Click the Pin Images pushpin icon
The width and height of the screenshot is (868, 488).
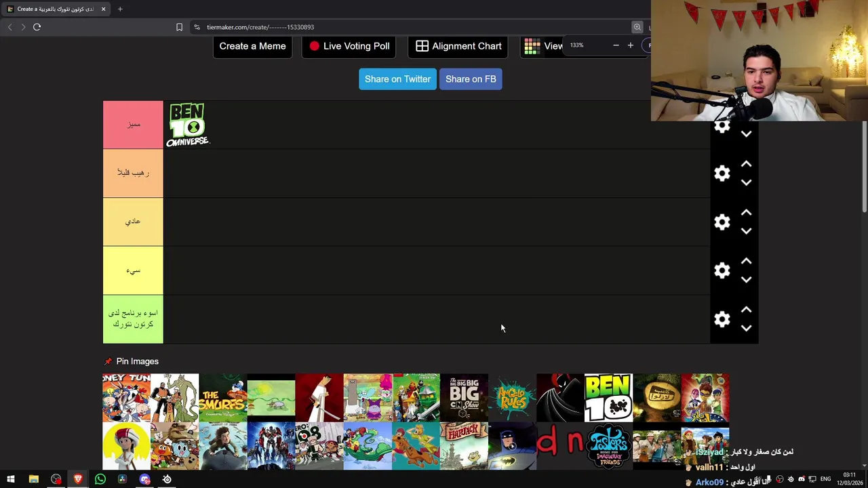(x=108, y=361)
